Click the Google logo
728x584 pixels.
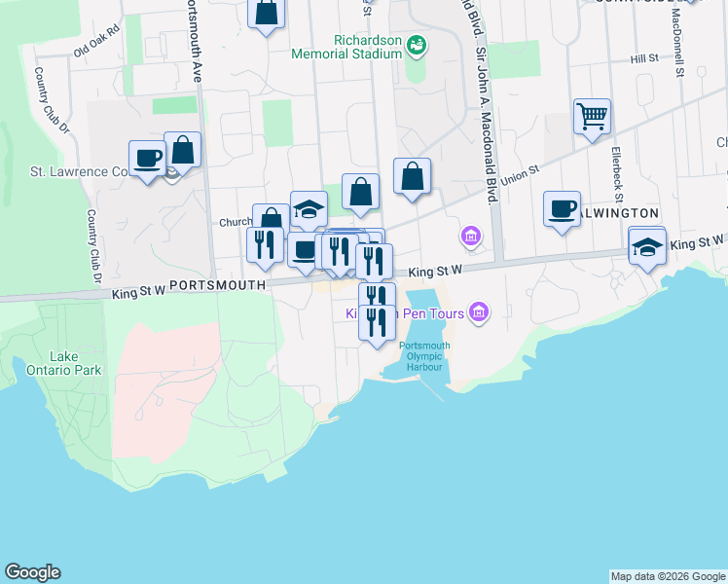(x=33, y=572)
